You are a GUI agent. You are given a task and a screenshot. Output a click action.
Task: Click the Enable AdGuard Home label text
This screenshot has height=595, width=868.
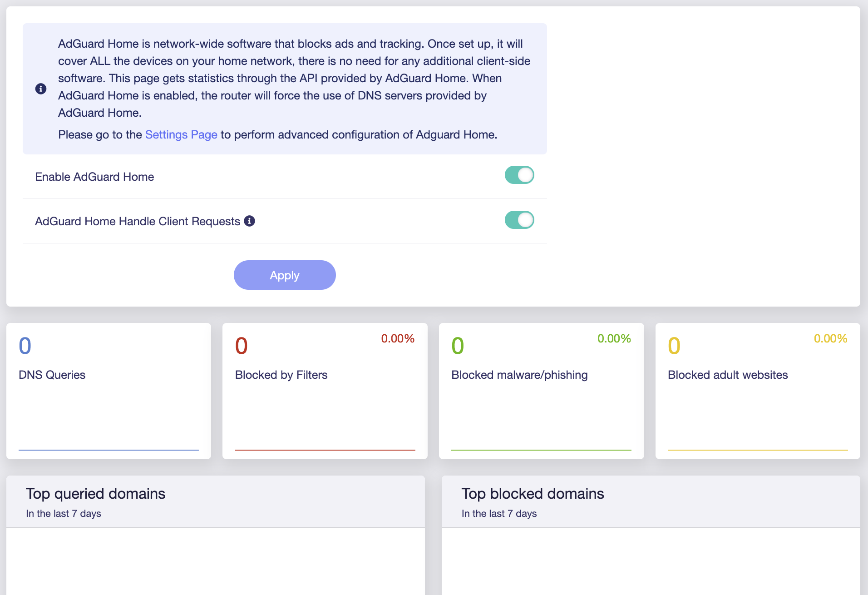(x=94, y=177)
